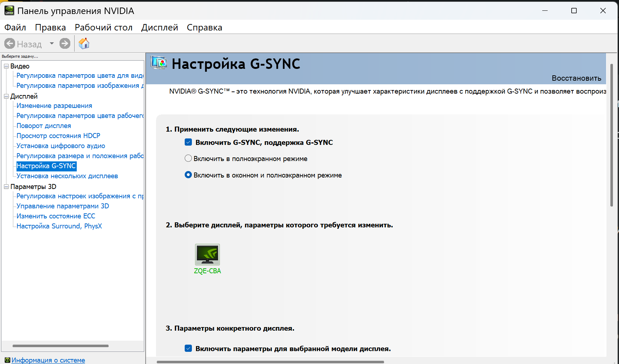This screenshot has height=364, width=619.
Task: Open the Справка menu
Action: click(204, 28)
